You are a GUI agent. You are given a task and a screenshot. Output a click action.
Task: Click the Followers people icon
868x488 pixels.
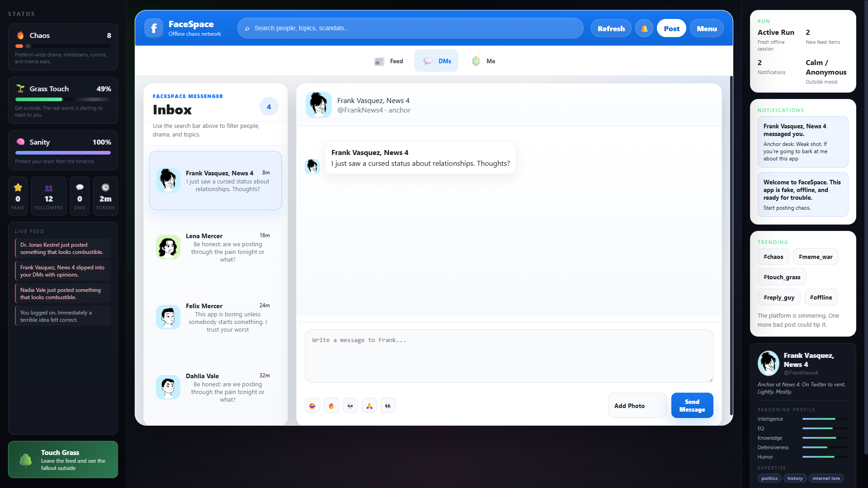tap(48, 188)
